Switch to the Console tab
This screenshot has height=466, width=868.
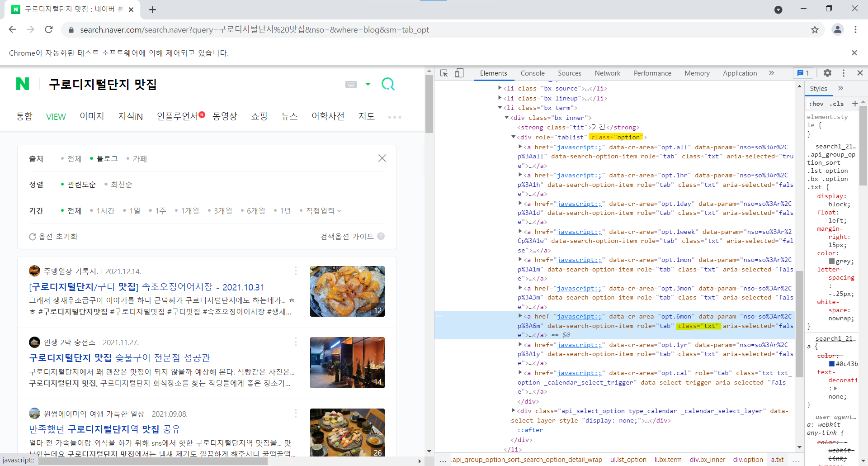pyautogui.click(x=533, y=73)
